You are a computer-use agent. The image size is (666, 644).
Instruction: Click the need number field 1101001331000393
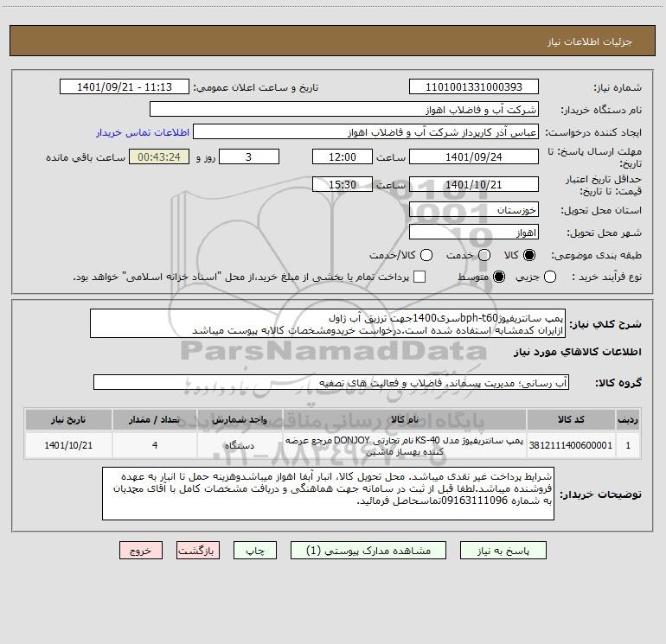tap(474, 87)
